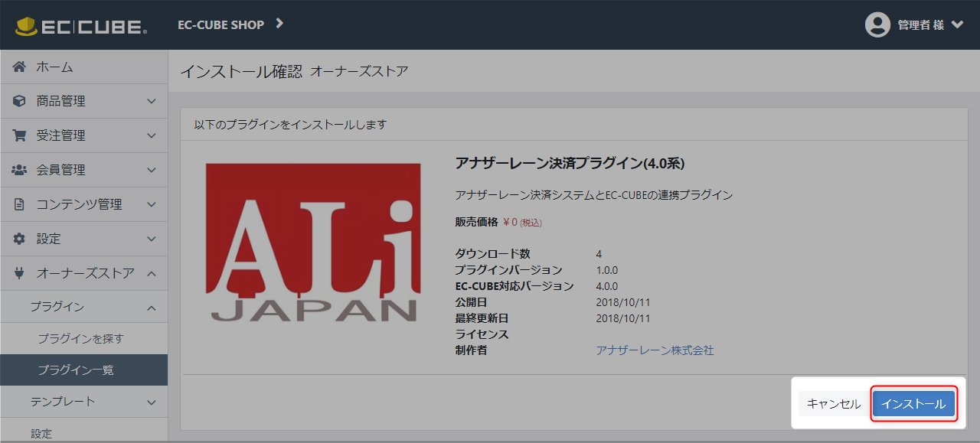Click the 管理者 様 user name
This screenshot has width=980, height=443.
(x=921, y=25)
